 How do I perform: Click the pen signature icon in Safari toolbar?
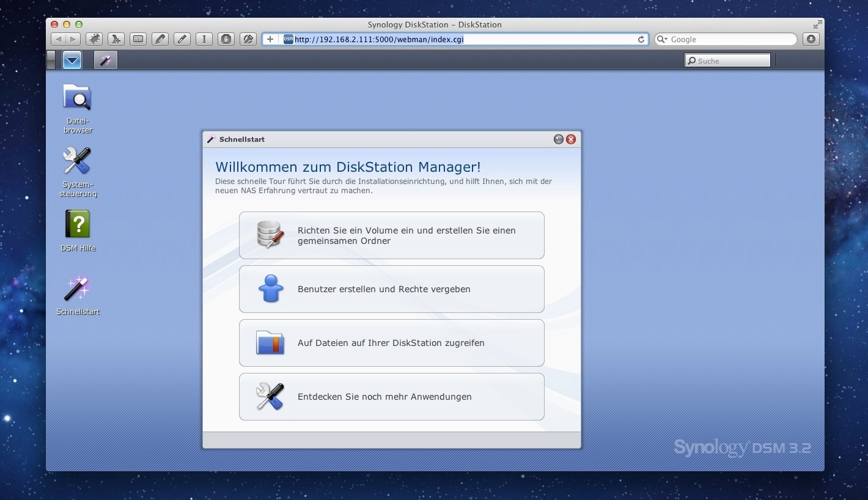pyautogui.click(x=116, y=39)
